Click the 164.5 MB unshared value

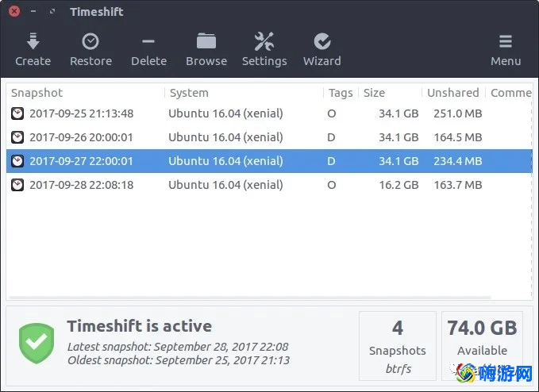tap(458, 137)
